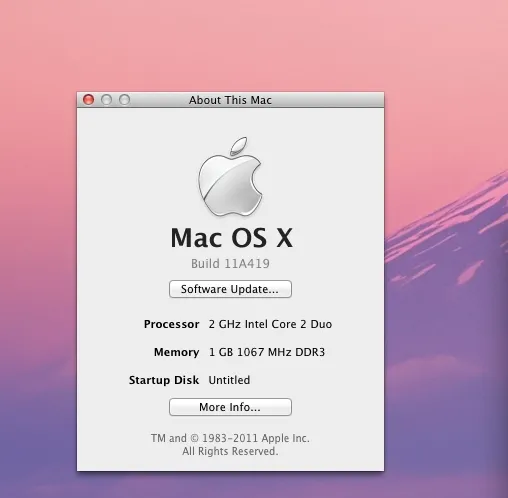Viewport: 508px width, 498px height.
Task: Click the Mac OS X heading
Action: pos(232,238)
